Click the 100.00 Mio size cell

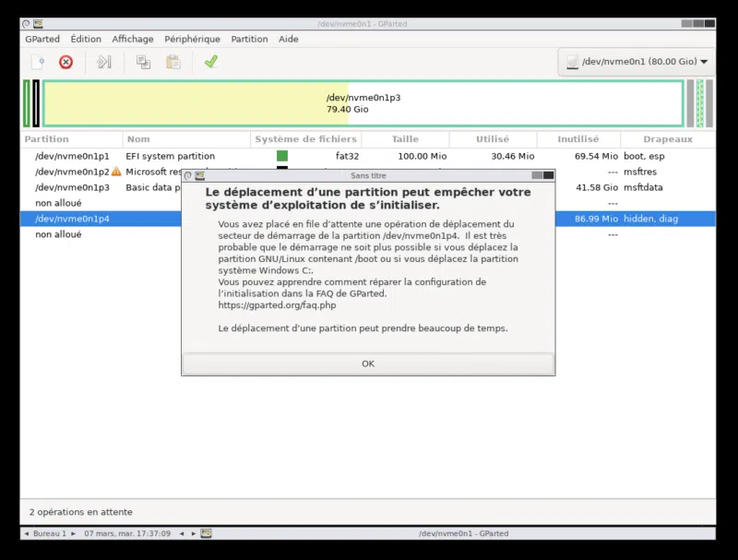pyautogui.click(x=423, y=156)
